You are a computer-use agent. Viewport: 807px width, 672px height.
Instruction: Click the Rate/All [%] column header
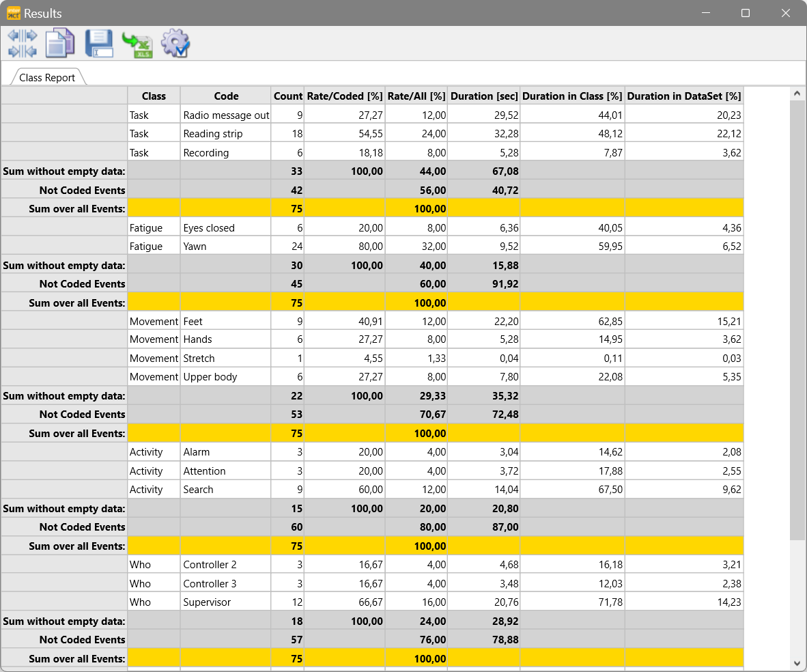pos(416,96)
